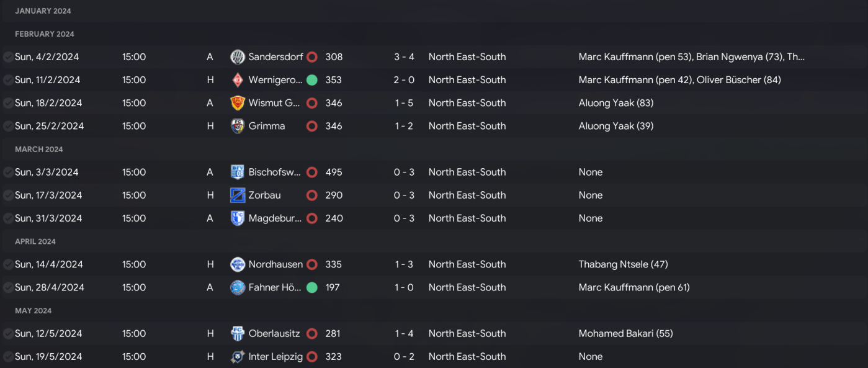Click the Fahner Höhe club badge
The image size is (868, 368).
pos(237,288)
